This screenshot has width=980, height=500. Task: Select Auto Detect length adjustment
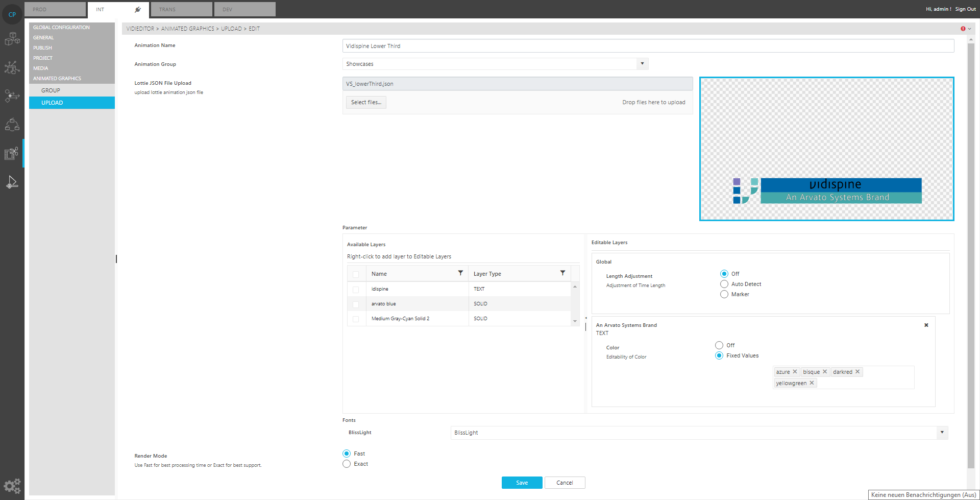pyautogui.click(x=724, y=284)
